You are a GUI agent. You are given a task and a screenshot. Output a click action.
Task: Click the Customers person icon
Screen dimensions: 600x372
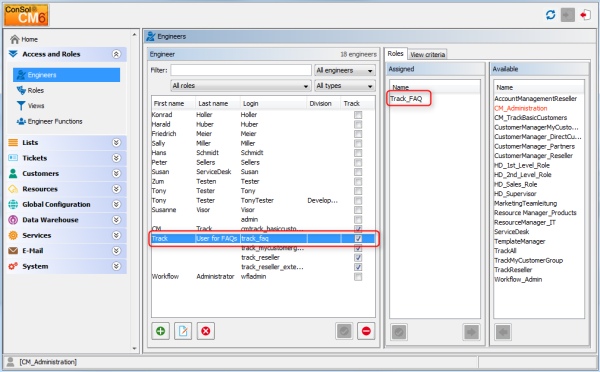(13, 173)
